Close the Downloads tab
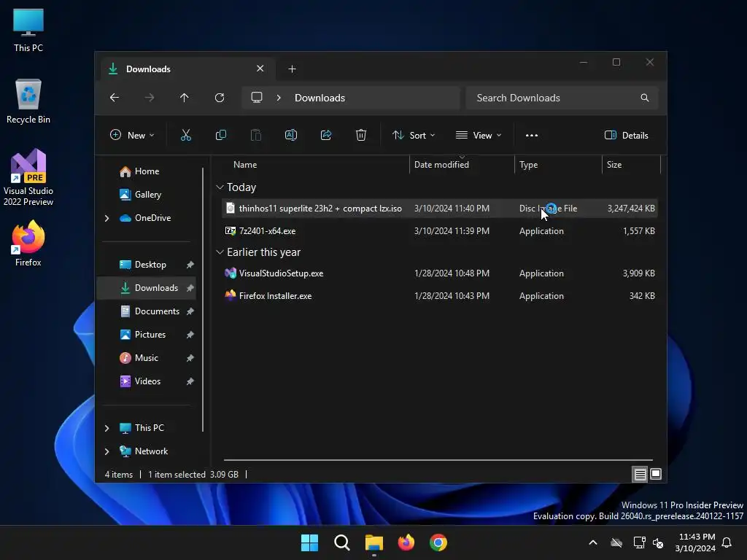The width and height of the screenshot is (747, 560). (x=260, y=69)
